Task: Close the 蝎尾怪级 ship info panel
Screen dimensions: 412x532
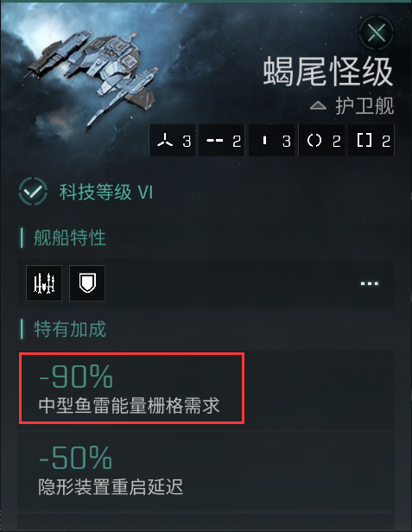Action: [376, 33]
